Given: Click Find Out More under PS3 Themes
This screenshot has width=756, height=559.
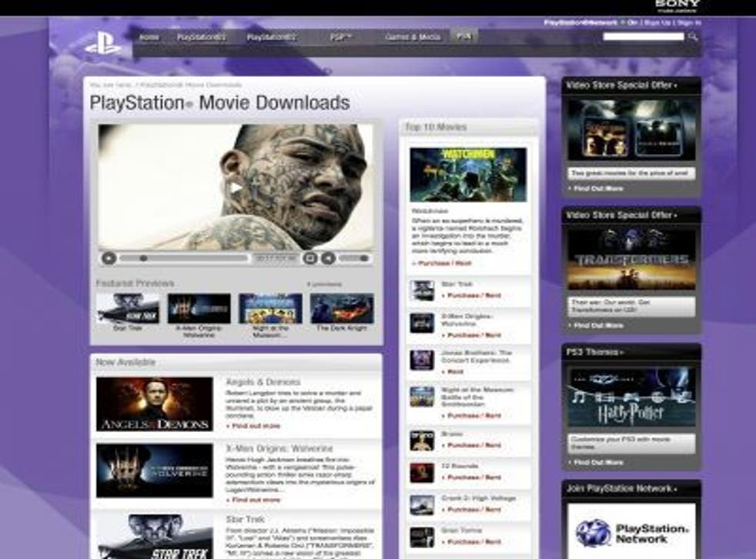Looking at the screenshot, I should [598, 463].
